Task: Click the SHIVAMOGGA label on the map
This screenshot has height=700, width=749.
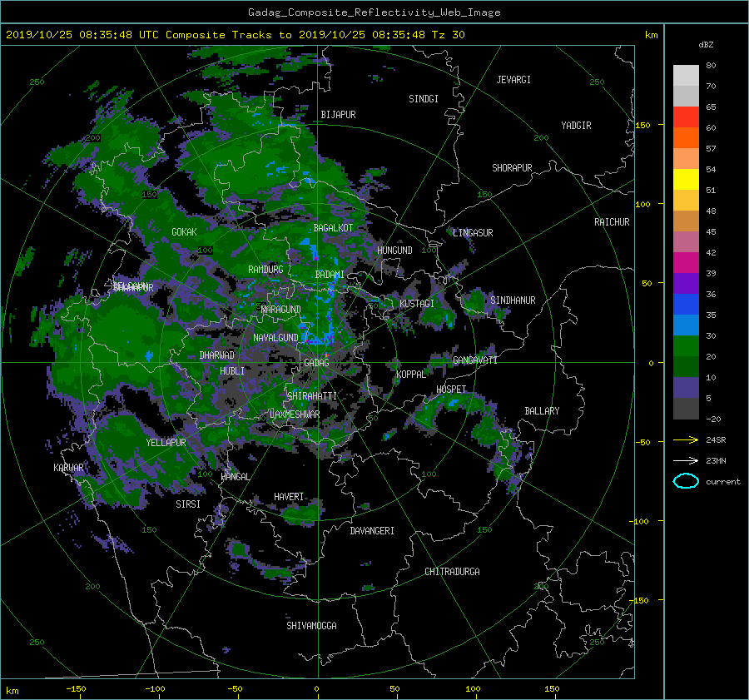Action: click(x=311, y=626)
